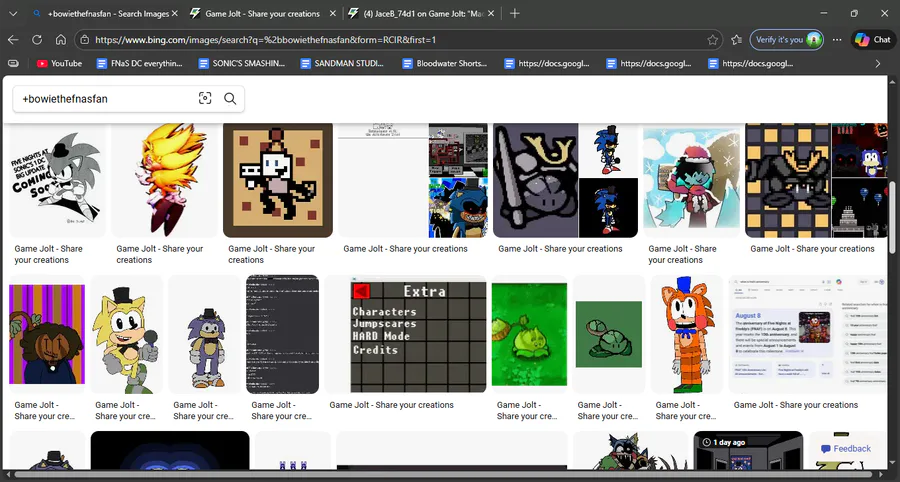This screenshot has height=482, width=900.
Task: Open the grey Sonic Coming Soon image
Action: click(57, 180)
